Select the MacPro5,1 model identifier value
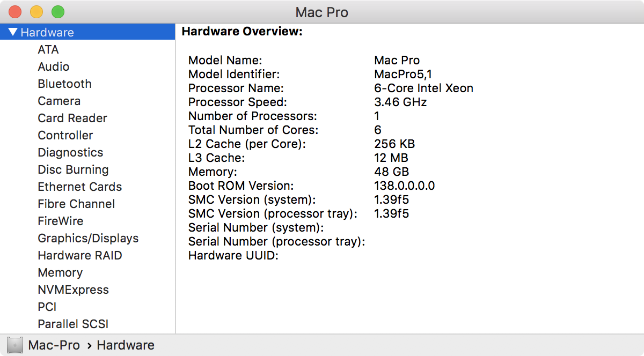 click(x=403, y=74)
